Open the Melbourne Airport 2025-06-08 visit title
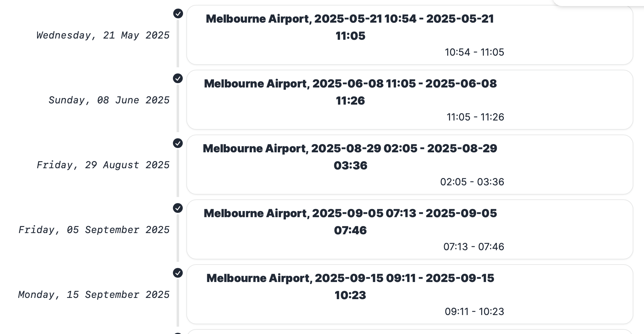 (350, 92)
